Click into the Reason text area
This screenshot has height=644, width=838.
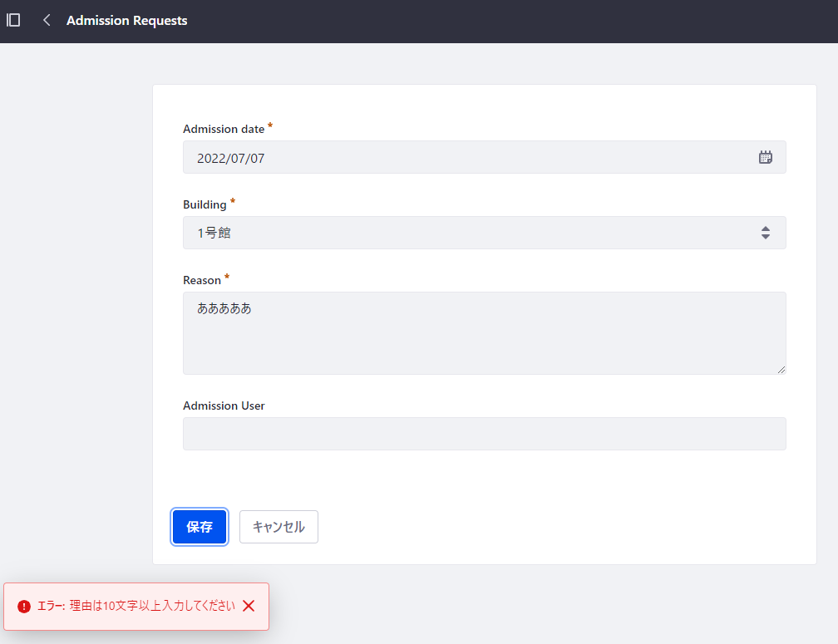[x=484, y=333]
